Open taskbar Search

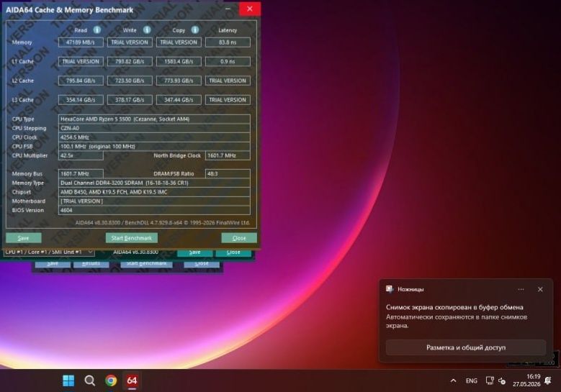pyautogui.click(x=90, y=380)
